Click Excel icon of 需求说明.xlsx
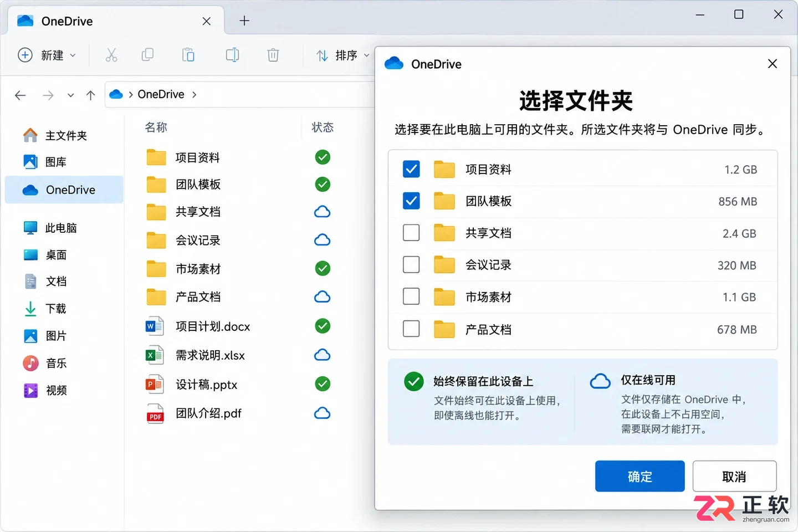This screenshot has width=798, height=532. [155, 355]
